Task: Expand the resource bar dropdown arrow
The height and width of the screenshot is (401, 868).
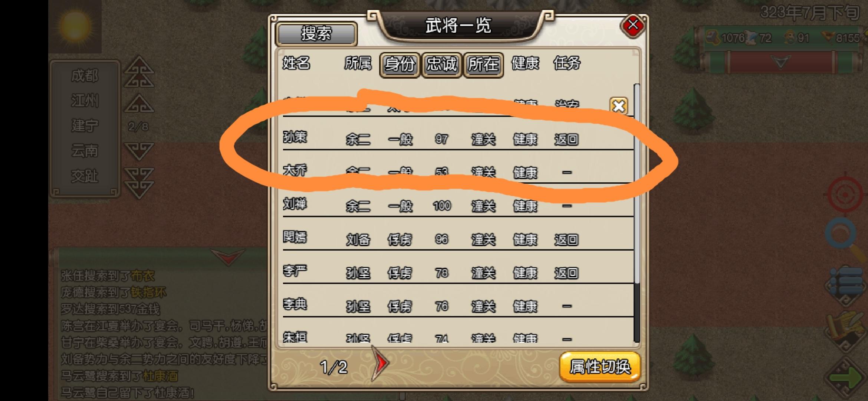Action: click(780, 62)
